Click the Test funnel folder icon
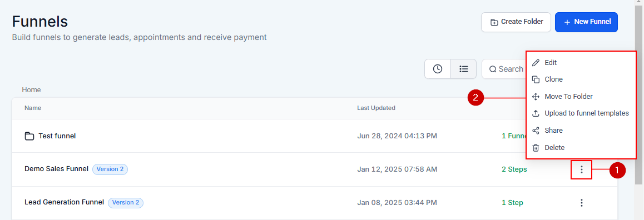The height and width of the screenshot is (220, 644). (x=29, y=136)
